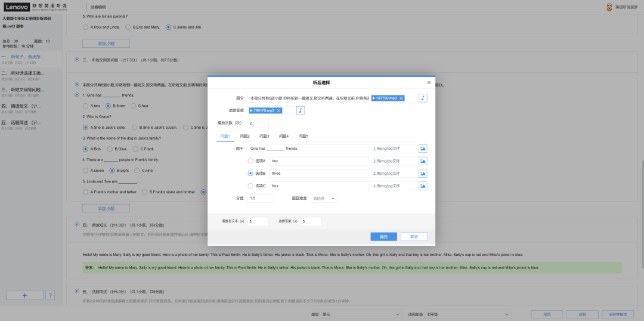The width and height of the screenshot is (644, 321).
Task: Remove the 187780.mp3 audio file tag
Action: point(401,98)
